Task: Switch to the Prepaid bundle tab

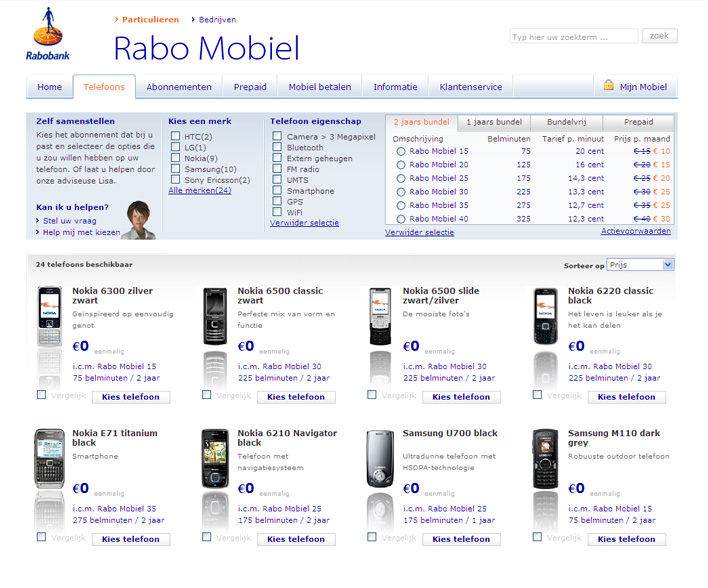Action: point(638,122)
